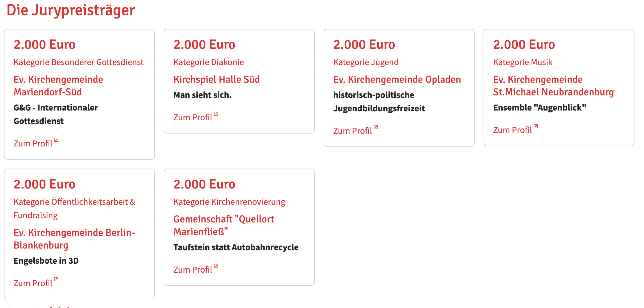Open Zum Profil for Kirchspiel Halle Süd
Screen dimensions: 644x308
tap(193, 117)
